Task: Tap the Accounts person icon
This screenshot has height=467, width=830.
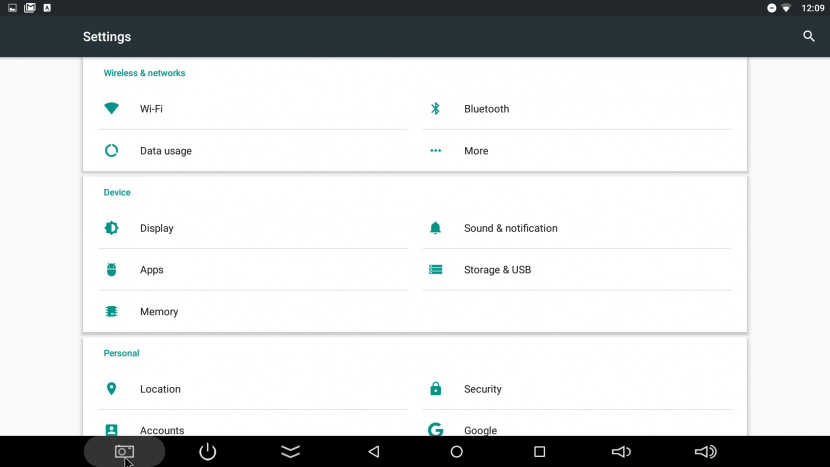Action: pyautogui.click(x=111, y=430)
